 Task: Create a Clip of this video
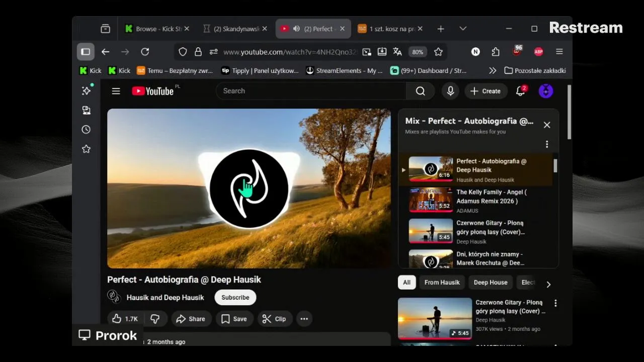click(275, 319)
